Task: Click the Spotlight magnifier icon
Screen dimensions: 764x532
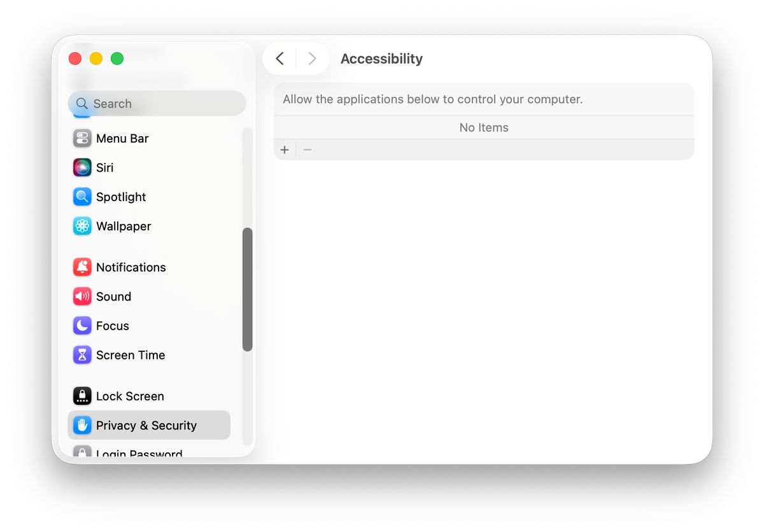Action: [x=82, y=197]
